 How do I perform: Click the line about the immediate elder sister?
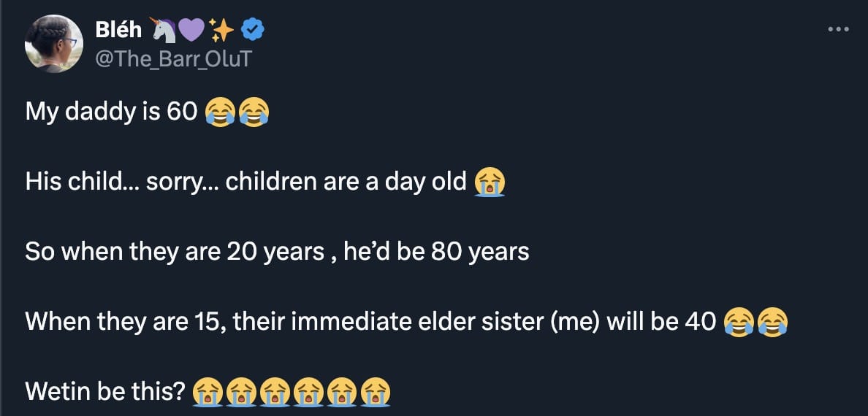click(370, 322)
